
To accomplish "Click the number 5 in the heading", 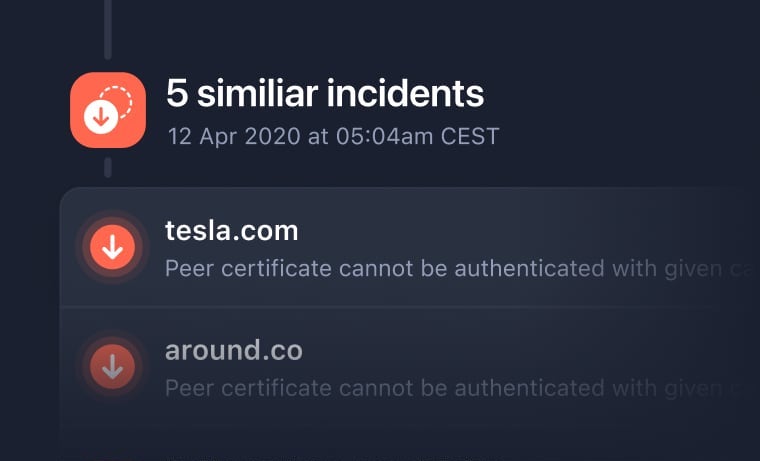I will 177,94.
